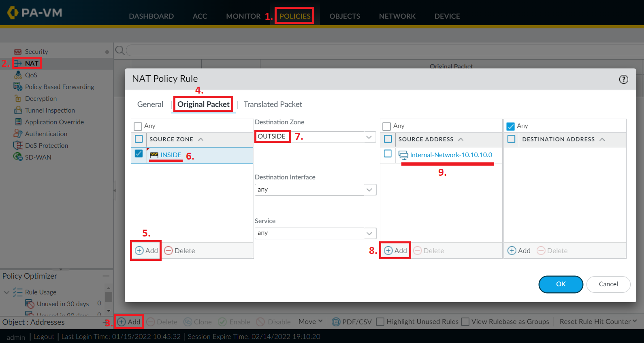Click the Application Override icon
Viewport: 644px width, 343px height.
(18, 122)
